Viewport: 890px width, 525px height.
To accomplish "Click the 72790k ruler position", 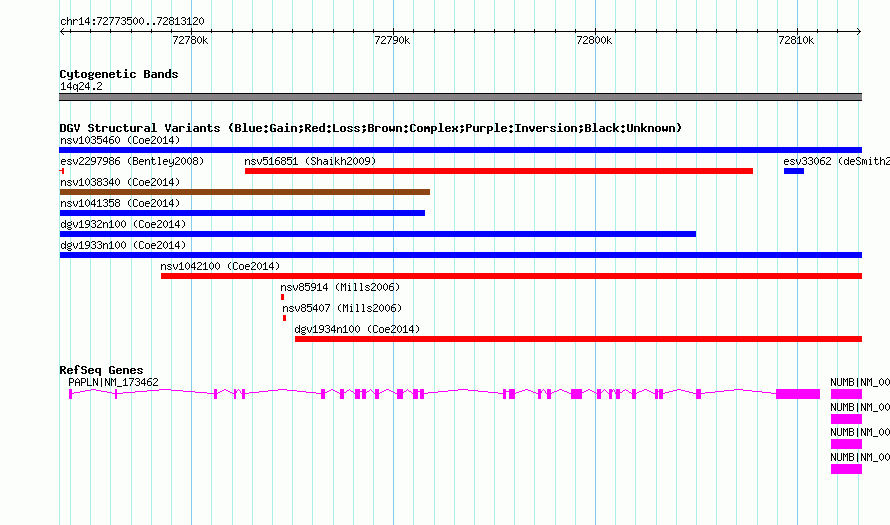I will tap(392, 40).
